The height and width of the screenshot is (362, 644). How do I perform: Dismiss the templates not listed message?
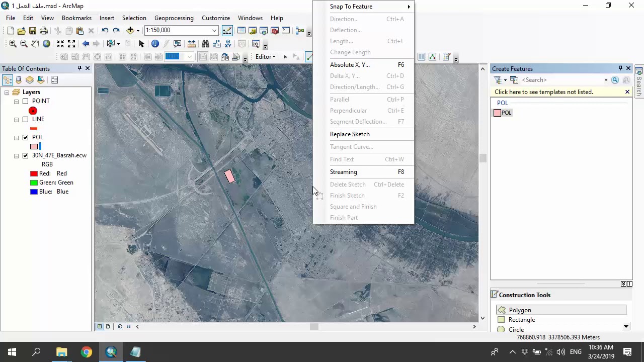pos(627,92)
